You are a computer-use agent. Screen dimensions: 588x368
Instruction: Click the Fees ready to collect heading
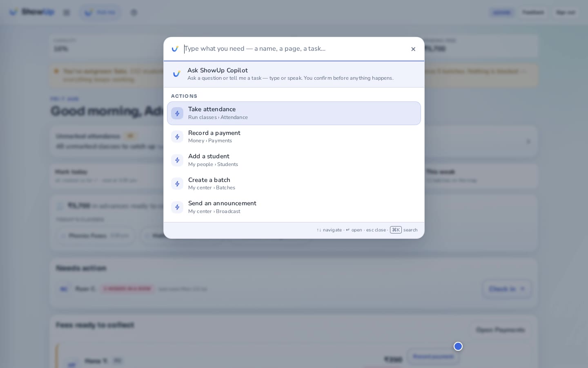(x=95, y=325)
